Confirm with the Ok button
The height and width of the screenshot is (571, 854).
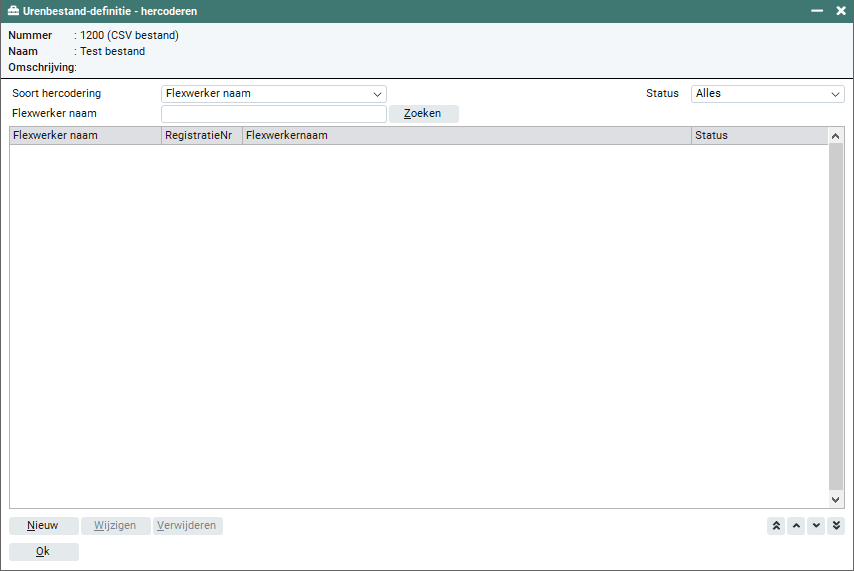43,552
